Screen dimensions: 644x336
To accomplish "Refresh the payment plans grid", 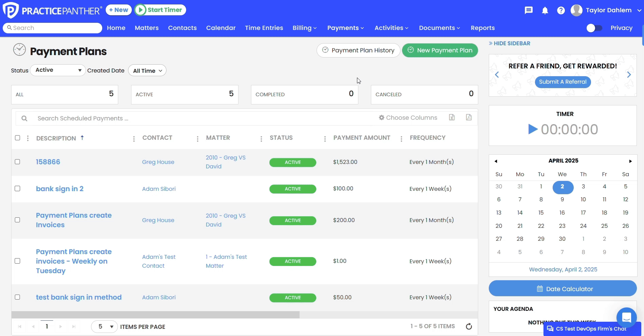I will [469, 326].
